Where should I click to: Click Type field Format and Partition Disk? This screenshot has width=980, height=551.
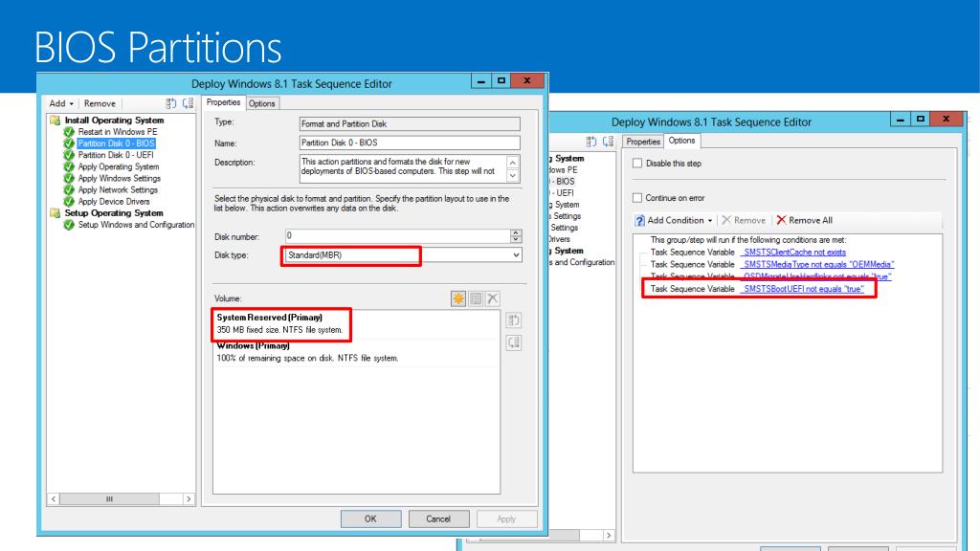click(410, 123)
